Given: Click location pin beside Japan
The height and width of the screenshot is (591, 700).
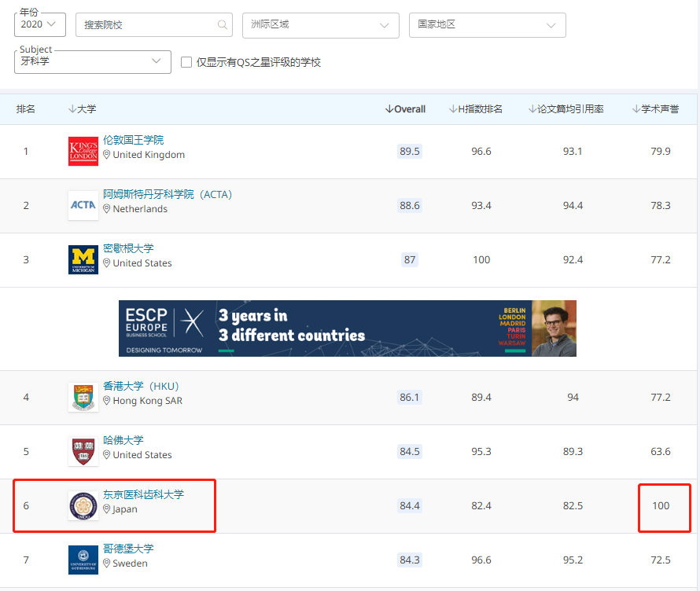Looking at the screenshot, I should pos(107,509).
